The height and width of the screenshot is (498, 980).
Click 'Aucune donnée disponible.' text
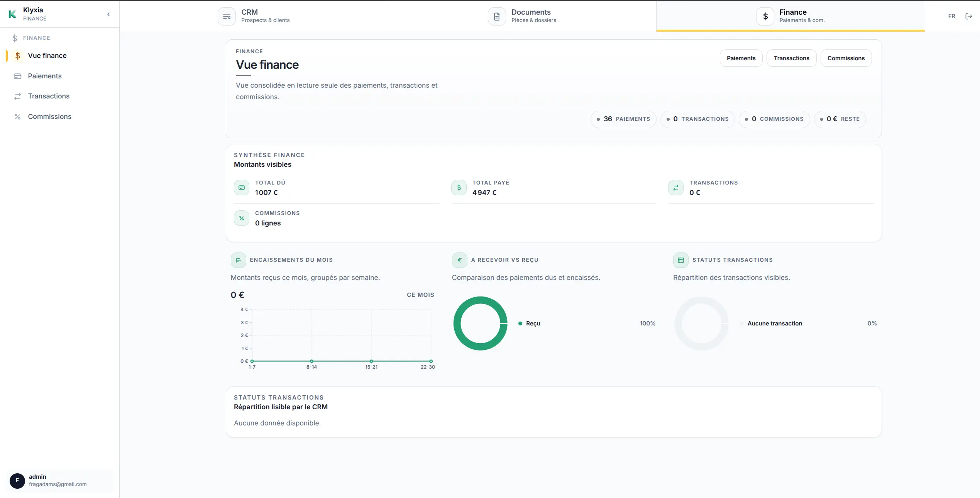[277, 423]
